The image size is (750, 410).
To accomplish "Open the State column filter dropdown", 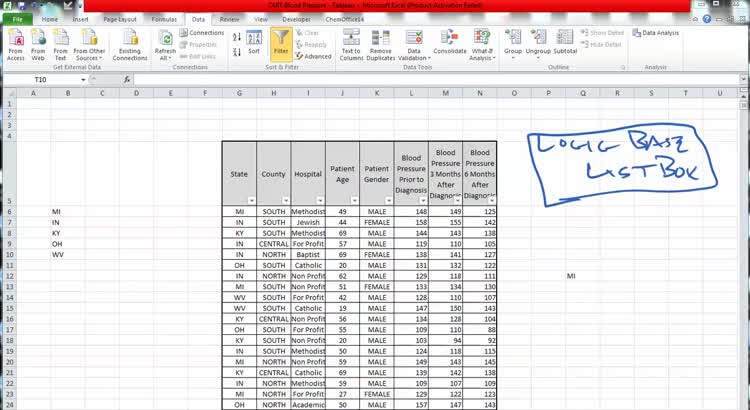I will [x=252, y=201].
